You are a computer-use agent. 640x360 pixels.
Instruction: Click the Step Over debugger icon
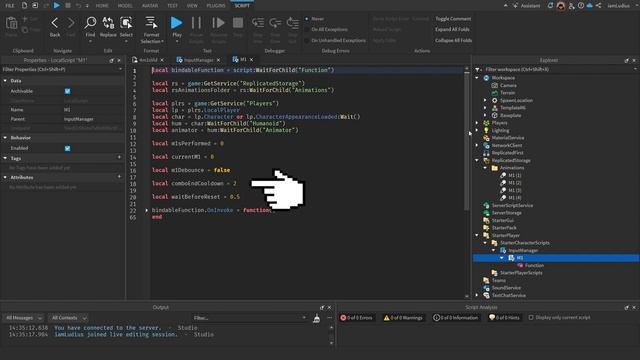pos(275,22)
